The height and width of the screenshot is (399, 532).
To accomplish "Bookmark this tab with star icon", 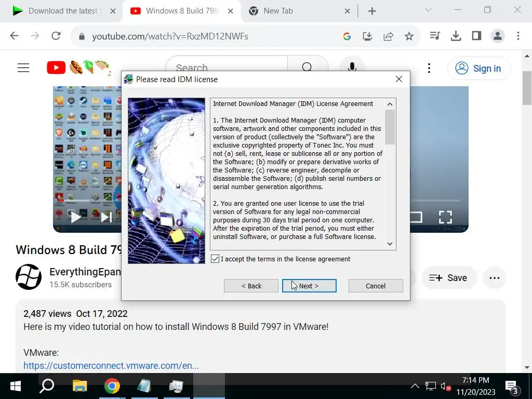I will point(409,36).
